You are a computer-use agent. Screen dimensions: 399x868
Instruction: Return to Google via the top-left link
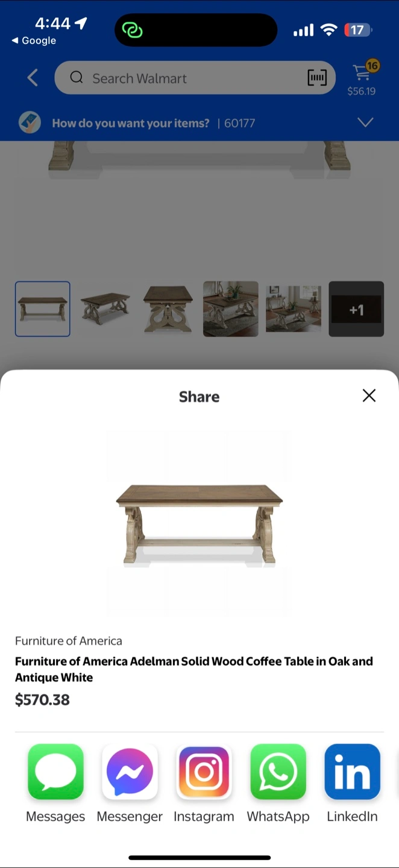click(x=34, y=40)
